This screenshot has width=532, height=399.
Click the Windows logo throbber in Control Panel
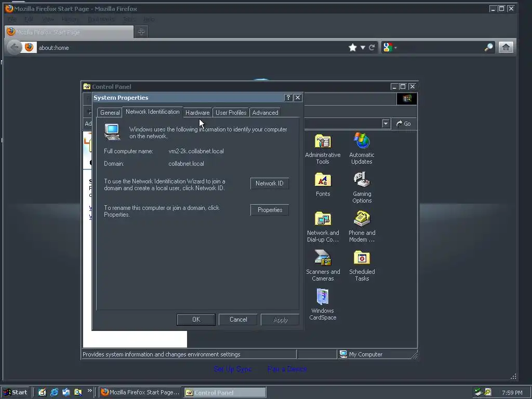pyautogui.click(x=407, y=99)
